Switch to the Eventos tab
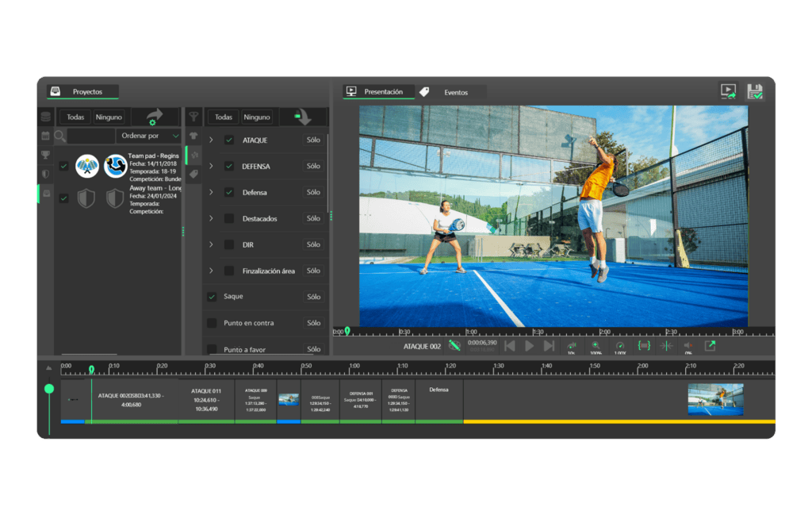The height and width of the screenshot is (515, 812). click(x=454, y=92)
